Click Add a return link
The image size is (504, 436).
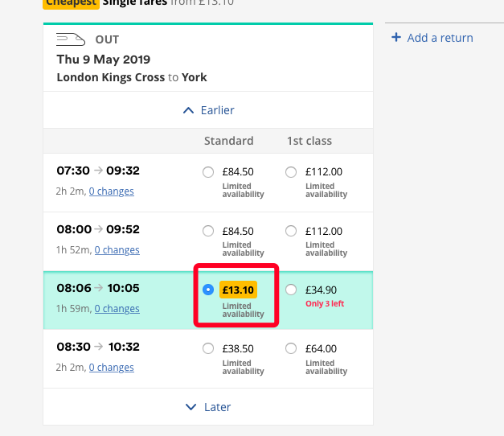tap(440, 38)
